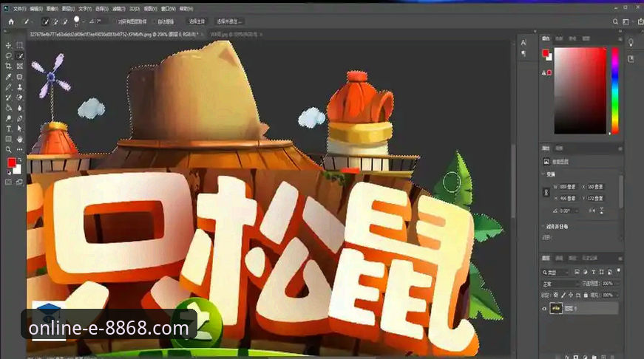Hide the 图层 0 layer with eye icon
644x359 pixels.
point(545,309)
